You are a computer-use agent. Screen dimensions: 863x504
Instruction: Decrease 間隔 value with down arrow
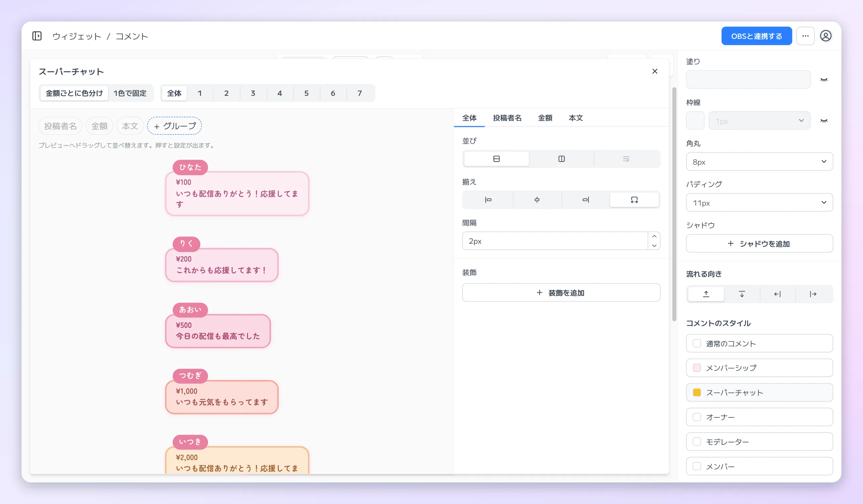coord(654,245)
